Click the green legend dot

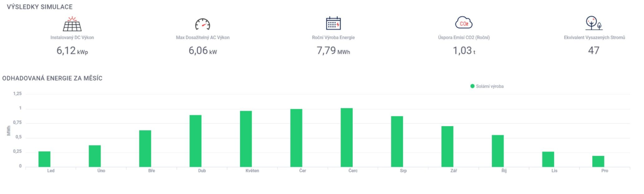pos(472,86)
